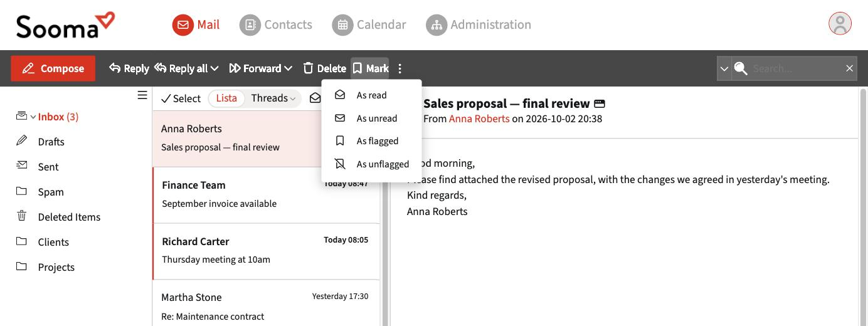Click envelope icon beside Threads
Viewport: 868px width, 326px height.
[315, 98]
